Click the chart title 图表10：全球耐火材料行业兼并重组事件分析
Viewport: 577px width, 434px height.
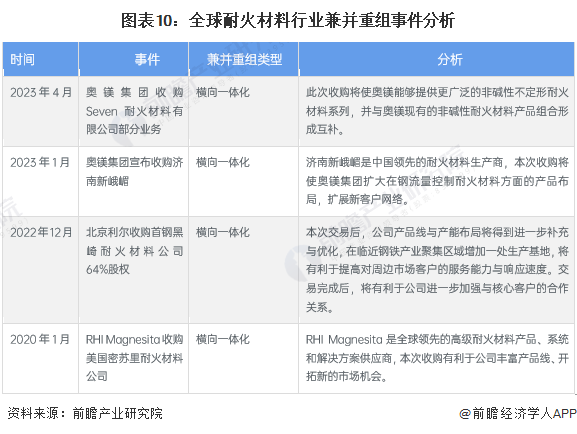coord(288,20)
